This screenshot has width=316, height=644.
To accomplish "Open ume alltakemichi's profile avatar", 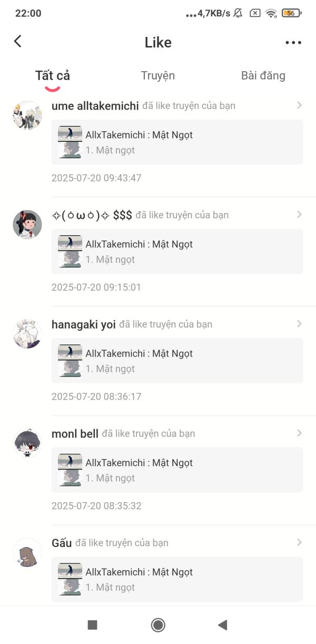I will click(27, 115).
